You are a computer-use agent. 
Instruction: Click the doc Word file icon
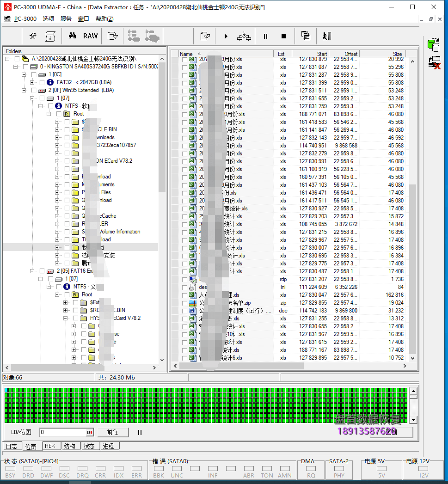(x=193, y=311)
